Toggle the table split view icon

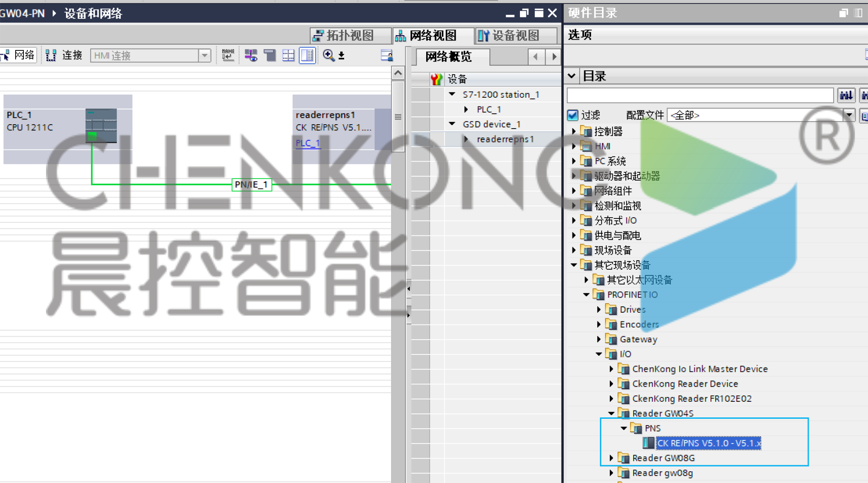(x=307, y=55)
